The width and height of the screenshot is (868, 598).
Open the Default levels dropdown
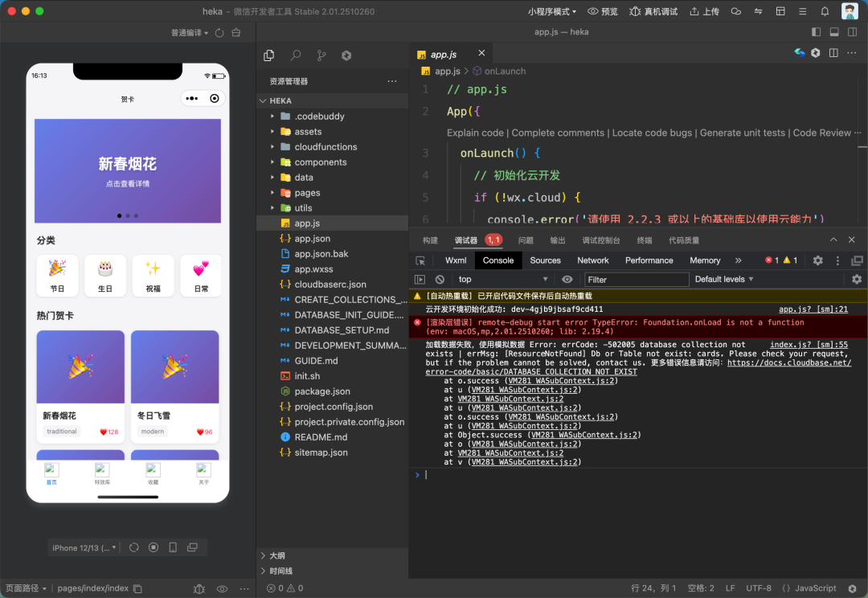point(724,279)
